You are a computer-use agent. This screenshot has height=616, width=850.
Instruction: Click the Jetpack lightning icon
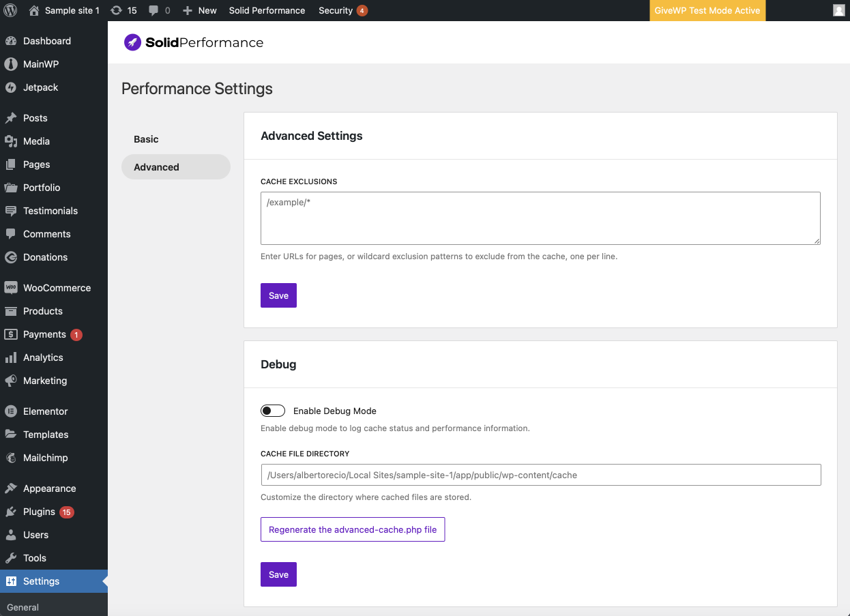point(11,87)
